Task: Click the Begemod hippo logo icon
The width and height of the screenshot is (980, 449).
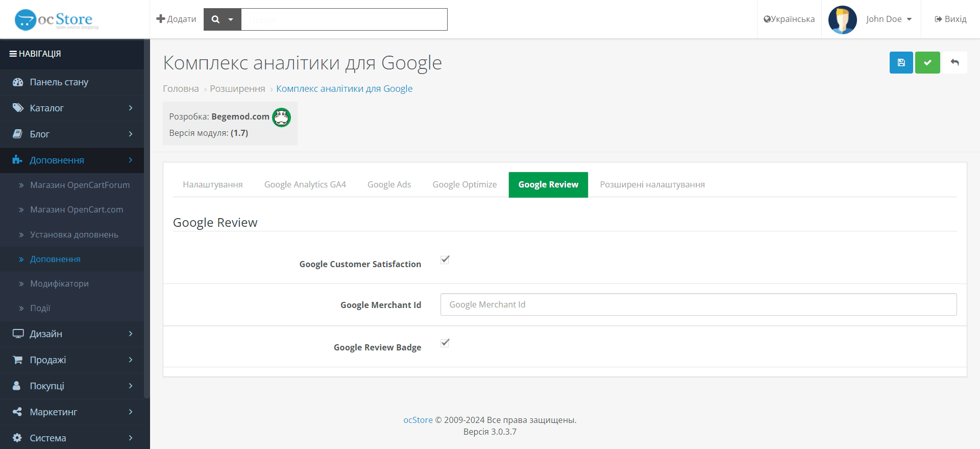Action: coord(281,117)
